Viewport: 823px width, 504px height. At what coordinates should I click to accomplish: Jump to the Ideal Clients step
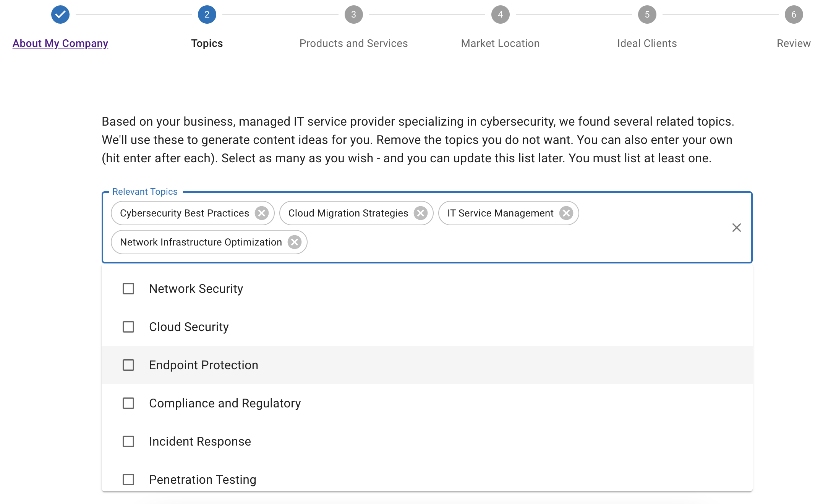(x=647, y=44)
